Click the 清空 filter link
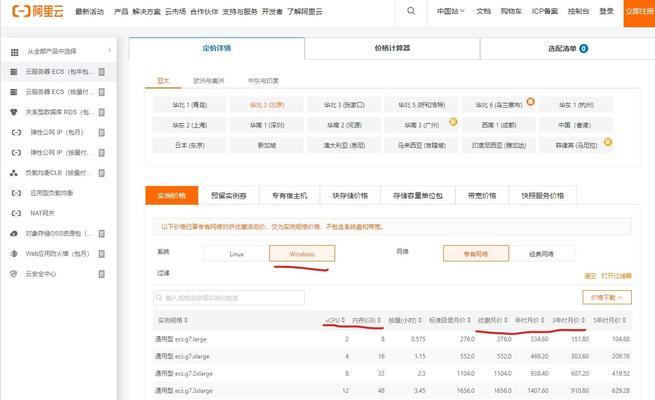 590,276
